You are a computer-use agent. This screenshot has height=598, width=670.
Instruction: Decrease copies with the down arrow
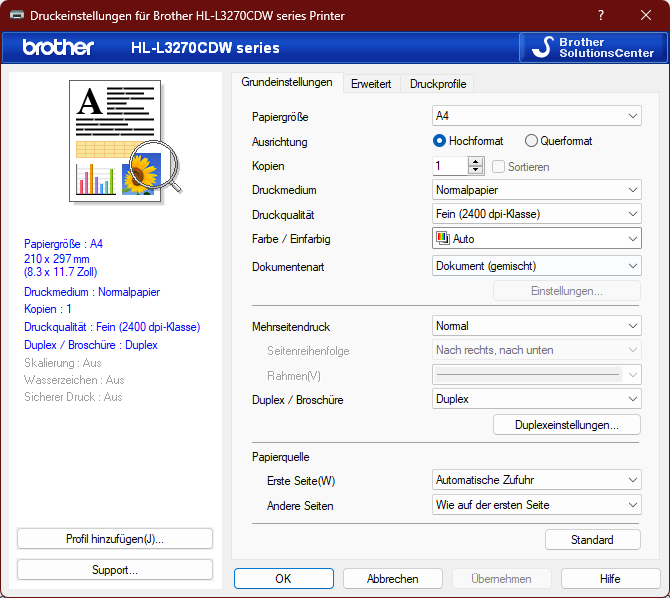475,170
